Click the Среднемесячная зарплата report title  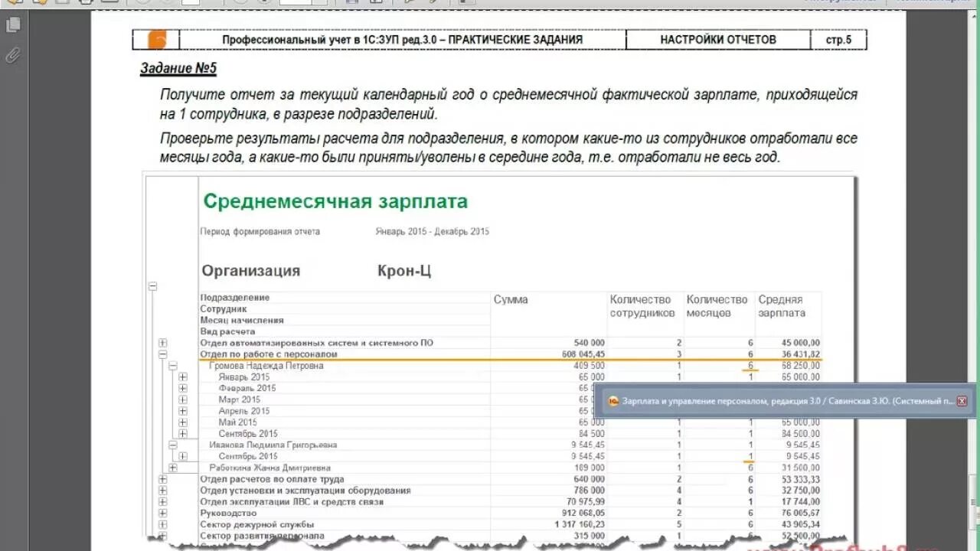335,202
